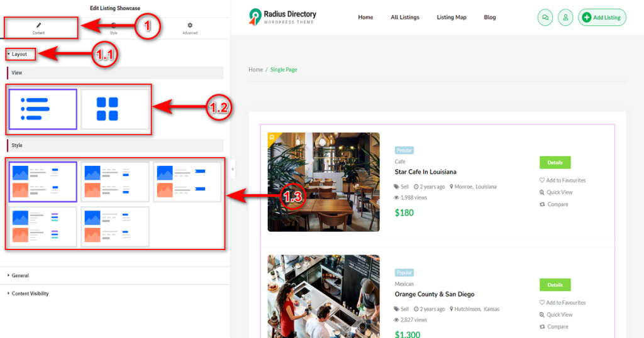The width and height of the screenshot is (644, 338).
Task: Choose the second list style thumbnail
Action: pos(115,182)
